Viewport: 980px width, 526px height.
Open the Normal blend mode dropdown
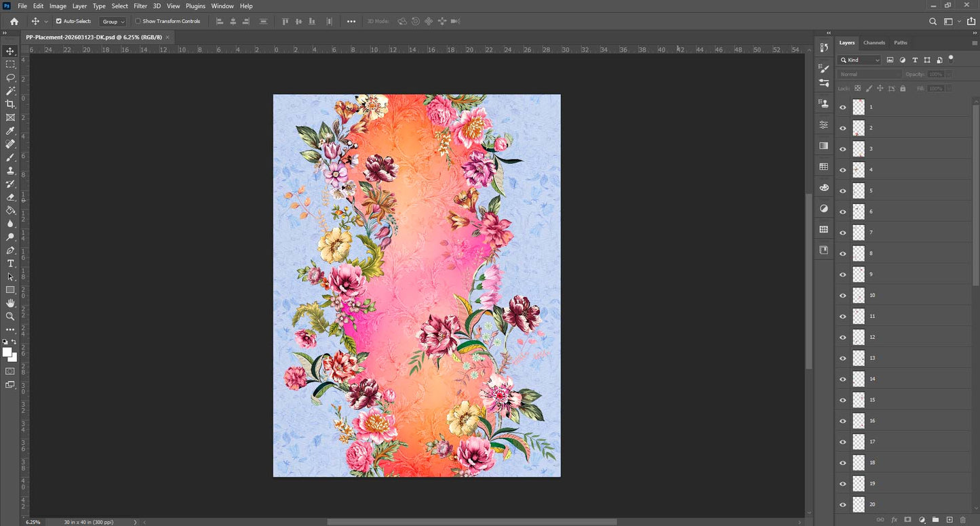click(x=870, y=74)
